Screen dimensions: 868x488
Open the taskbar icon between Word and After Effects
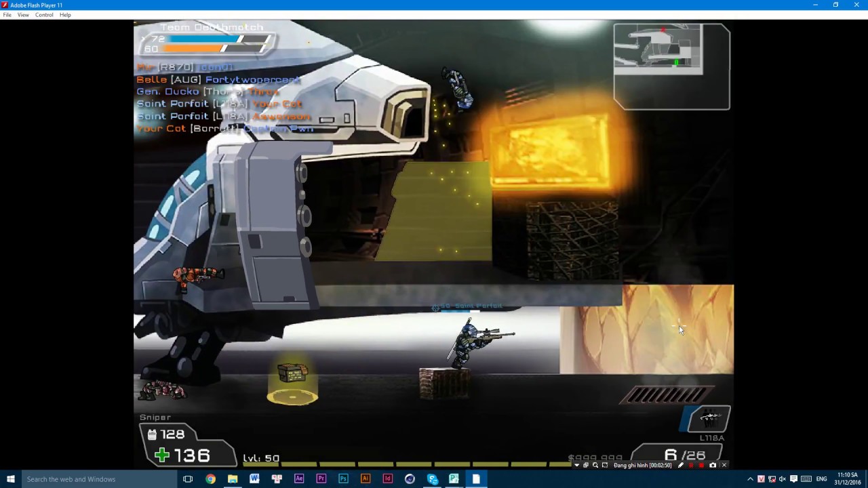pos(277,479)
